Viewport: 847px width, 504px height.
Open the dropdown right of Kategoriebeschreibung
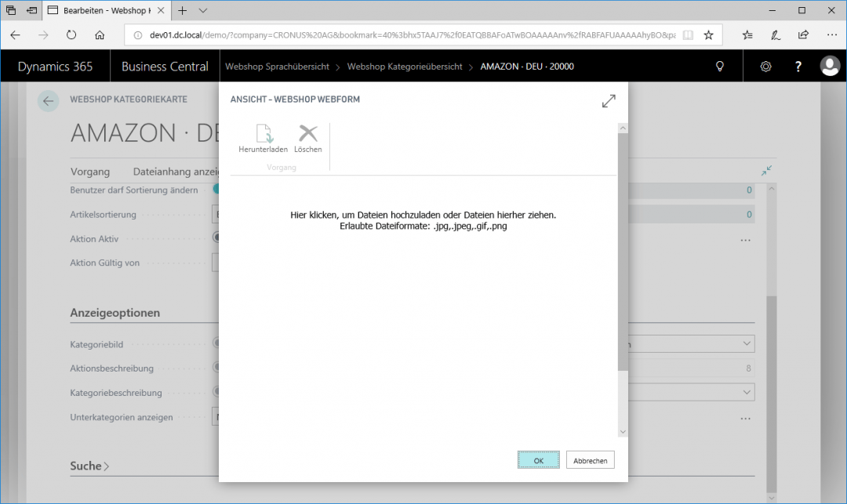(x=747, y=392)
